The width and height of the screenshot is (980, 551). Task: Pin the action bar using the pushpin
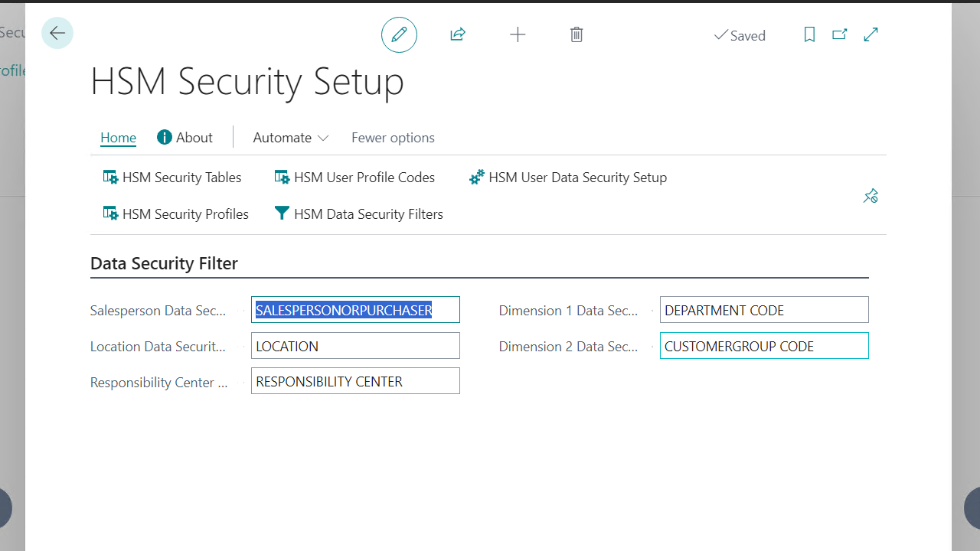click(870, 196)
